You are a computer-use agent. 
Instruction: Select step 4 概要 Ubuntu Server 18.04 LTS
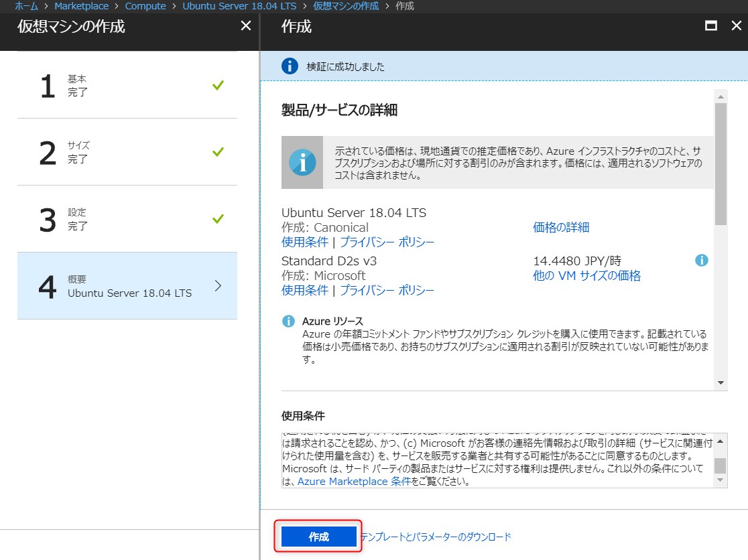(x=127, y=286)
